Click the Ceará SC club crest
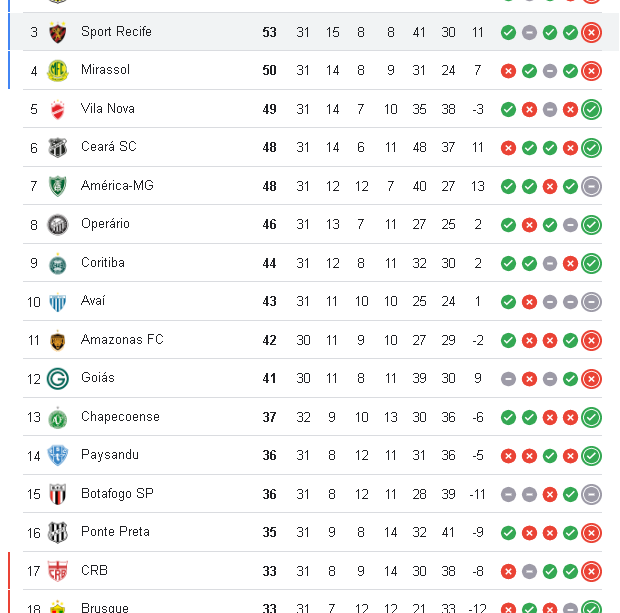Image resolution: width=620 pixels, height=613 pixels. coord(57,147)
